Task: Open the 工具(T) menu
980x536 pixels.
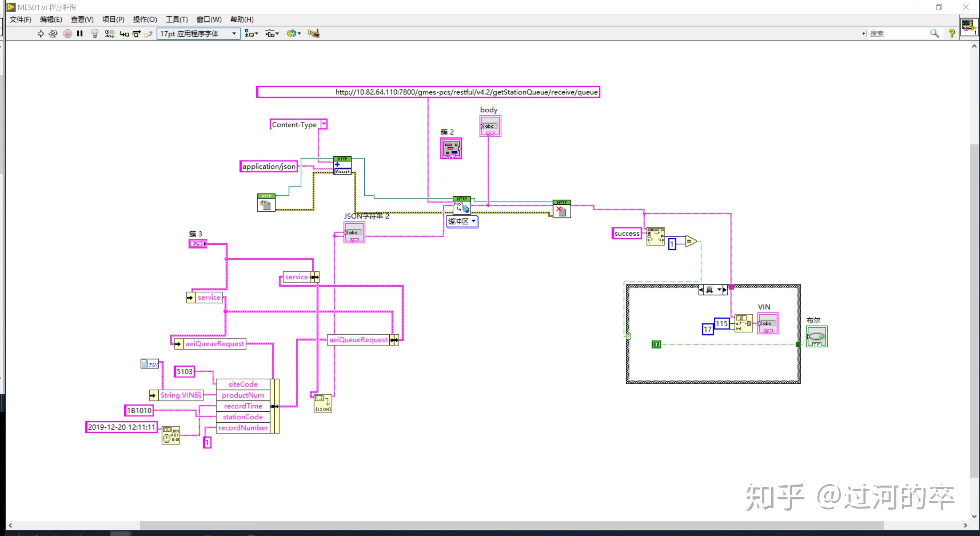Action: point(176,19)
